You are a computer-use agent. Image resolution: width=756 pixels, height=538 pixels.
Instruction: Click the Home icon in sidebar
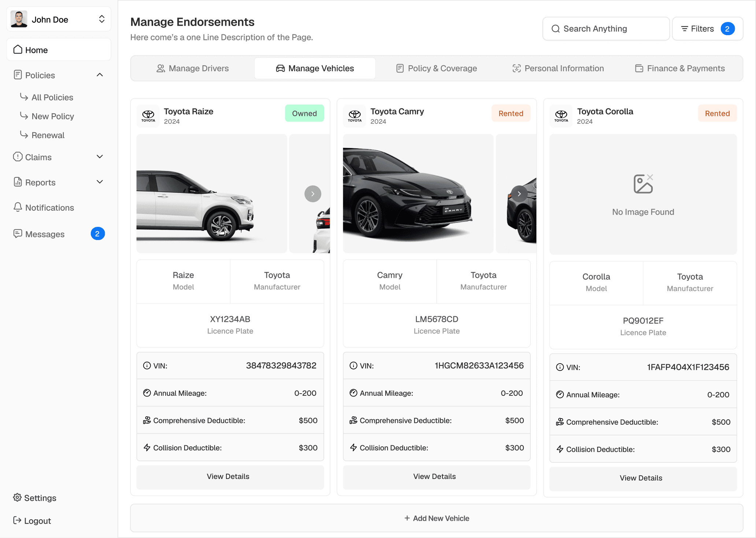click(18, 49)
